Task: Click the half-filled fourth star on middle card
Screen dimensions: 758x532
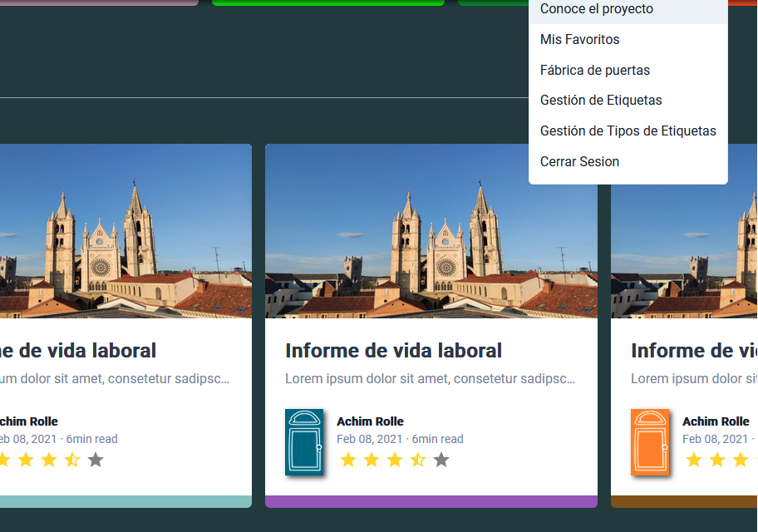Action: [x=418, y=460]
